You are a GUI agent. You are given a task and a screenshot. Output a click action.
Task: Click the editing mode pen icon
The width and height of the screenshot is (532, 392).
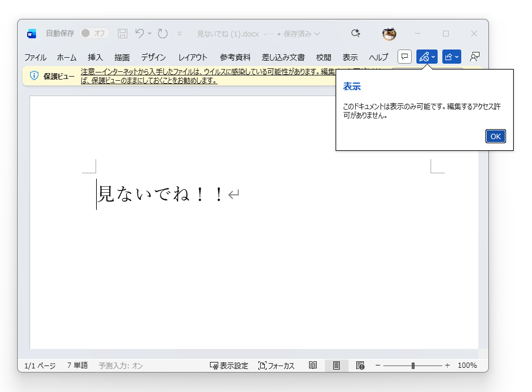click(x=424, y=57)
